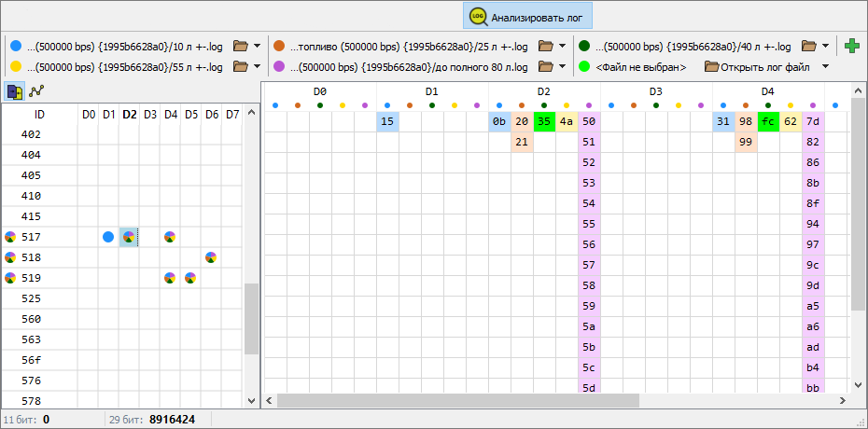Click pie marker in ID 517 D4 cell
This screenshot has width=868, height=429.
coord(170,237)
